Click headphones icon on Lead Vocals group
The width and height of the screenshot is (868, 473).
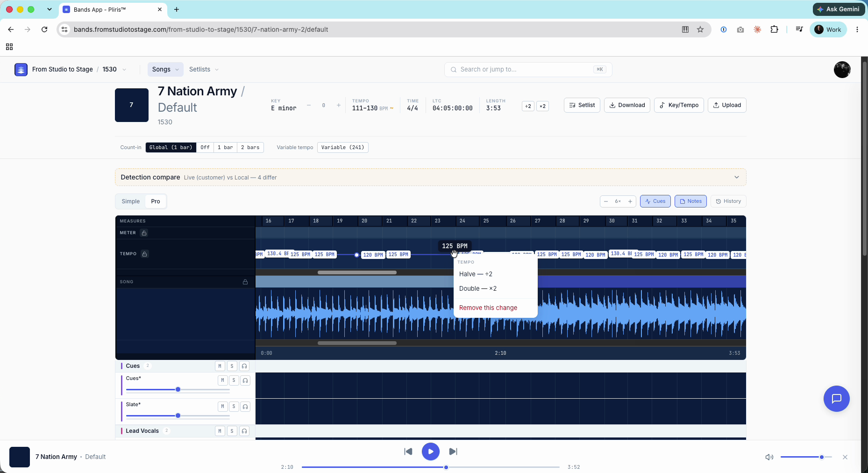click(x=244, y=431)
